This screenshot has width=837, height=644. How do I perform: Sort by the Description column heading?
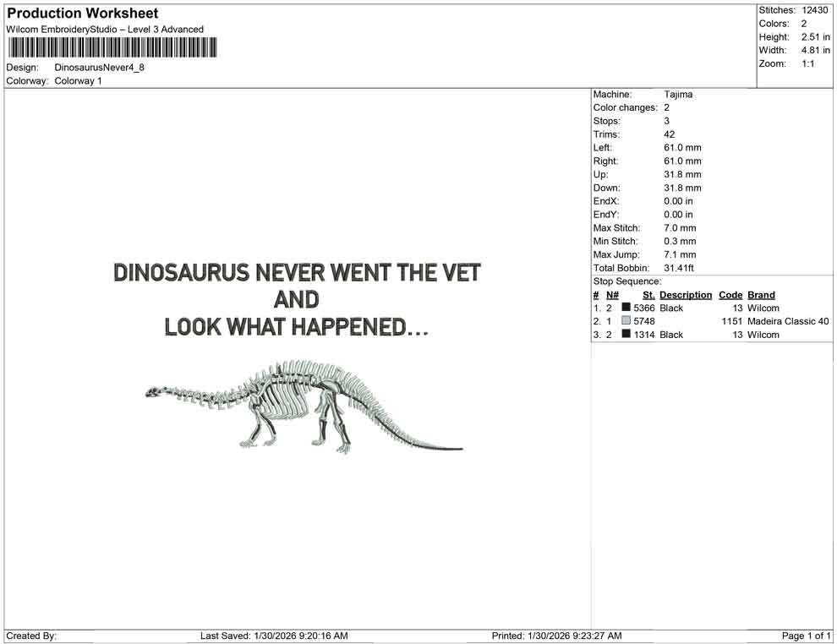pos(685,294)
